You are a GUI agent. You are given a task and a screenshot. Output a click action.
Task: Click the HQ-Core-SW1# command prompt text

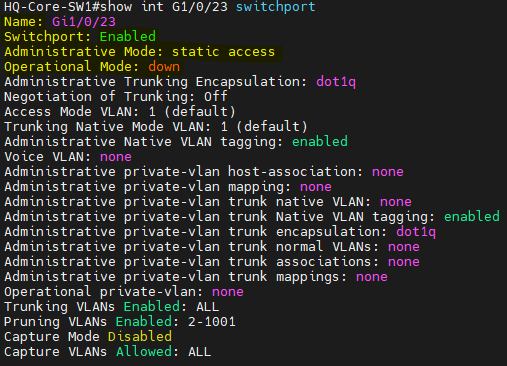point(52,7)
